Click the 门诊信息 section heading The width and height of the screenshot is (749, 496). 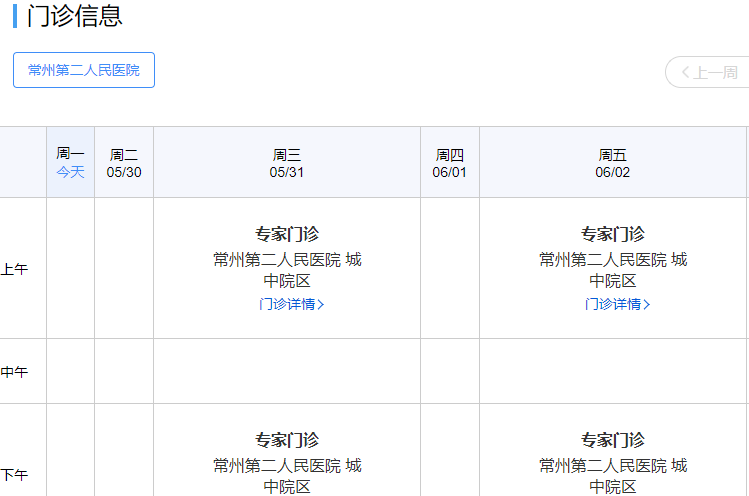[x=75, y=16]
